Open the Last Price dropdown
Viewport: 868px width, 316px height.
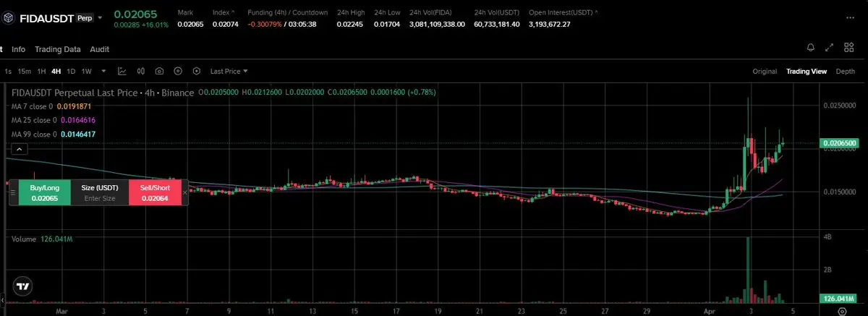coord(229,71)
